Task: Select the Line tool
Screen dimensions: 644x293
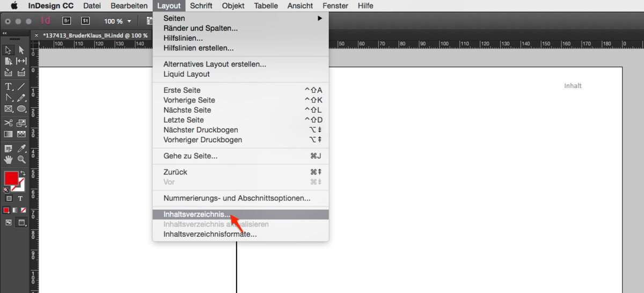Action: pyautogui.click(x=21, y=86)
